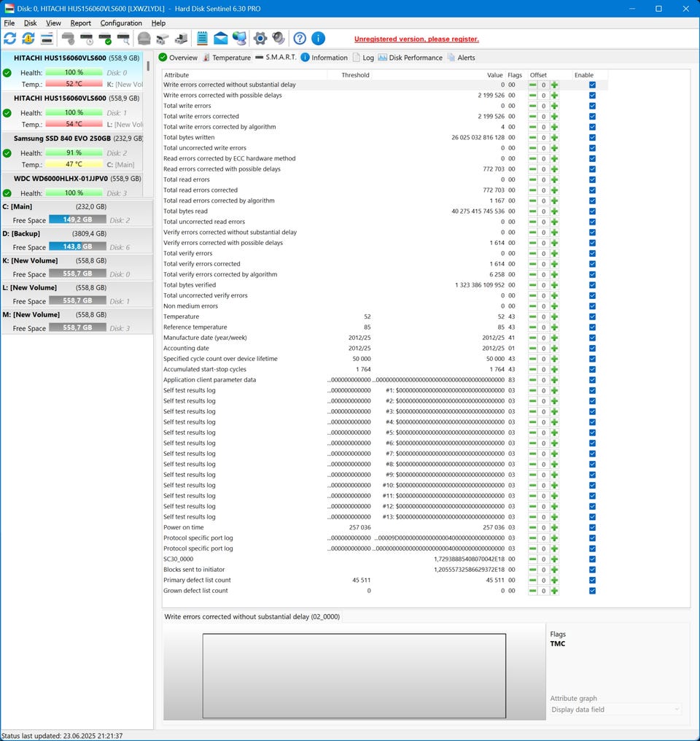
Task: Toggle Enable checkbox for Total read errors corrected
Action: [x=592, y=190]
